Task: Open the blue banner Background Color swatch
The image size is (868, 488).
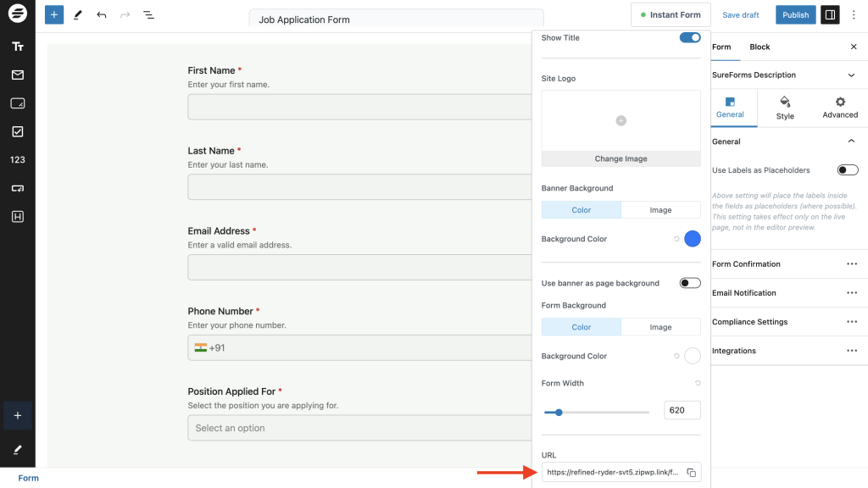Action: (x=693, y=239)
